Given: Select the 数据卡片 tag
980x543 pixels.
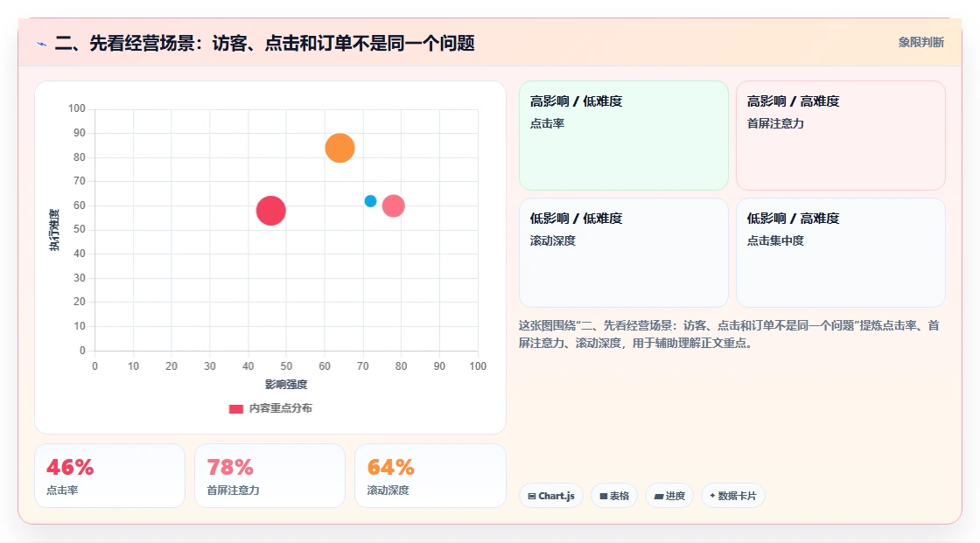Looking at the screenshot, I should pos(733,496).
